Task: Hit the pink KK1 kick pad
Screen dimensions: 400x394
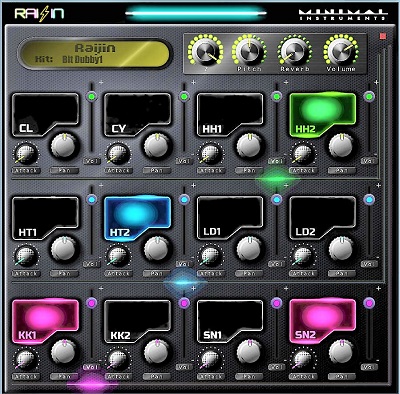Action: tap(46, 321)
